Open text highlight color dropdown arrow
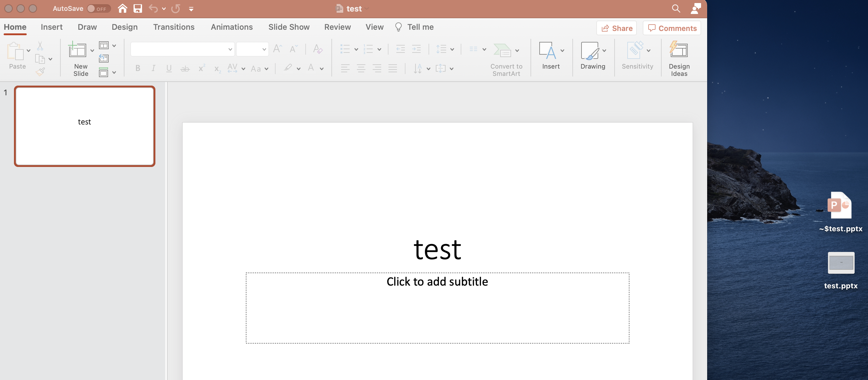 coord(298,69)
